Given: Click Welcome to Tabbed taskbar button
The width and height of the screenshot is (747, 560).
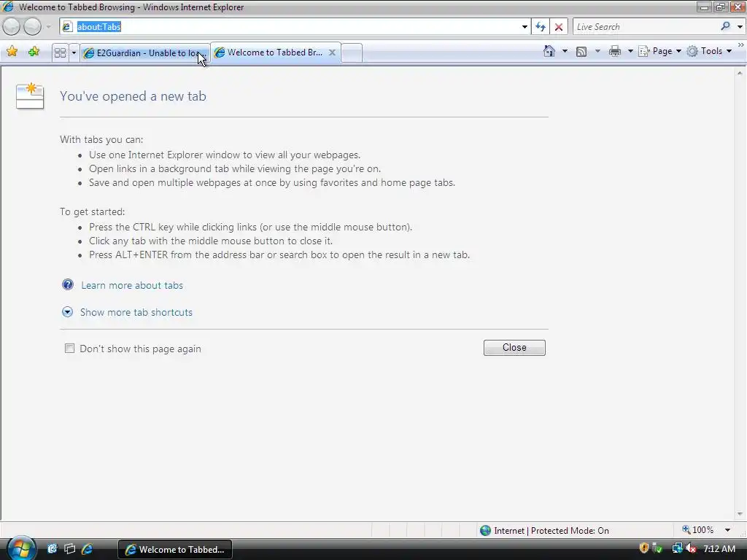Looking at the screenshot, I should coord(175,550).
